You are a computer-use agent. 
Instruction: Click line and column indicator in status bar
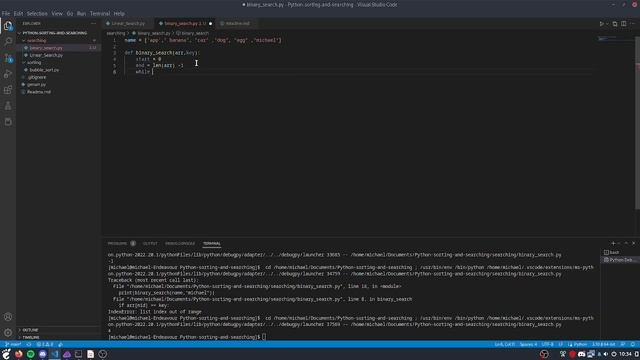(x=504, y=344)
